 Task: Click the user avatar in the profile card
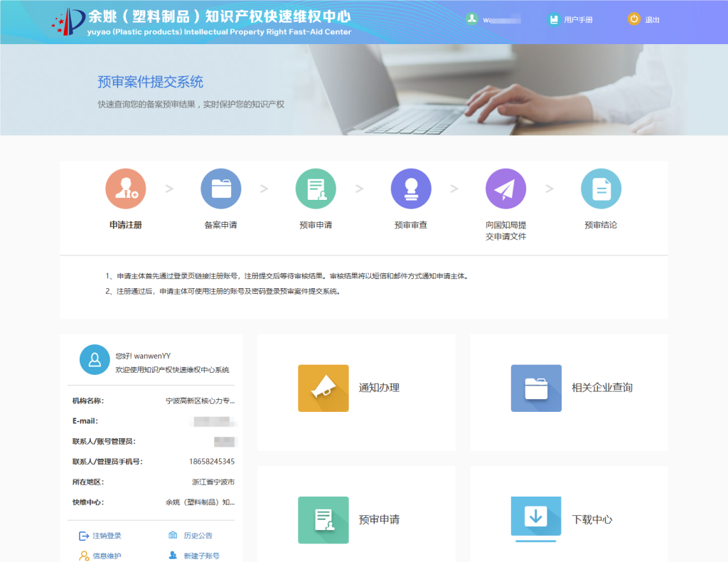[95, 359]
